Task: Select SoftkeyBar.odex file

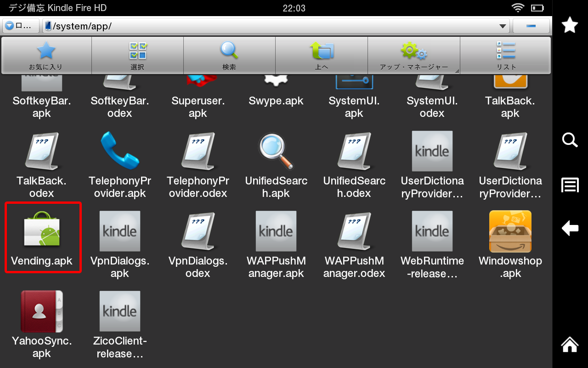Action: click(x=120, y=98)
